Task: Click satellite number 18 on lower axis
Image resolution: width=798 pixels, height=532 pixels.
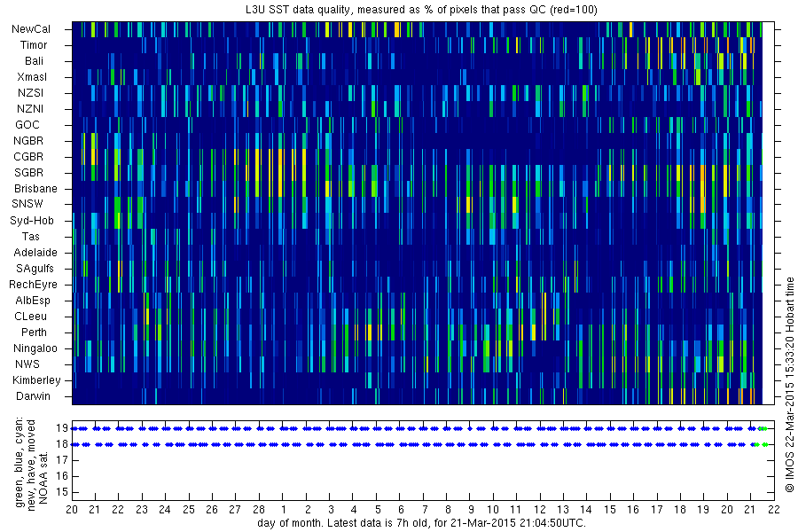Action: (62, 444)
